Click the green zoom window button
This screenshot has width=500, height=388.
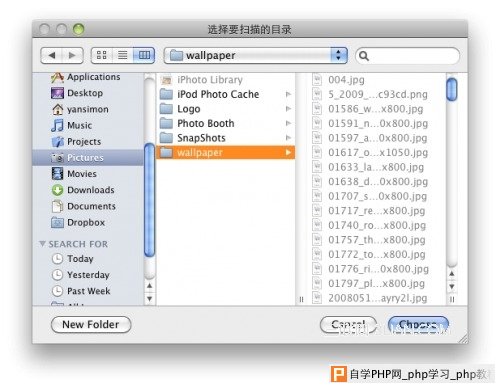[79, 29]
